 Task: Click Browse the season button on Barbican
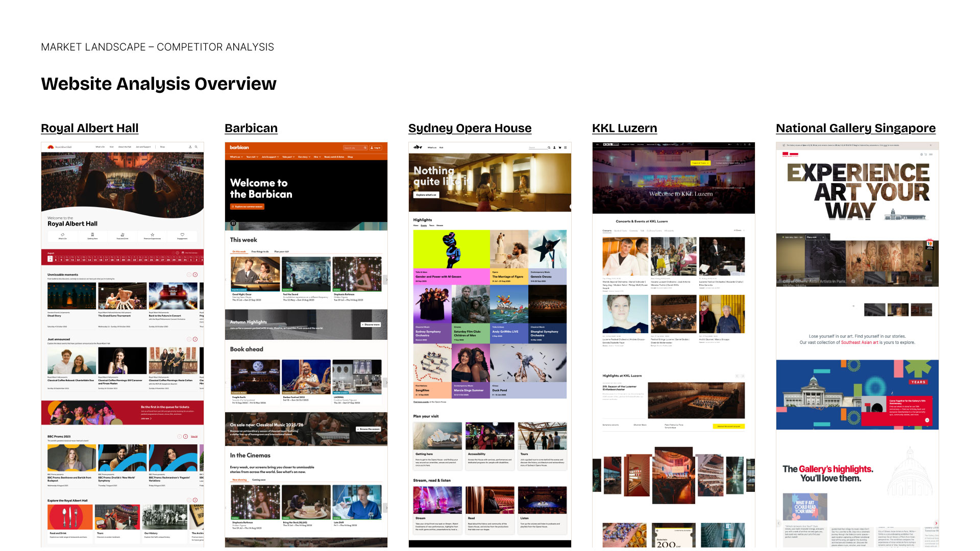pos(369,429)
